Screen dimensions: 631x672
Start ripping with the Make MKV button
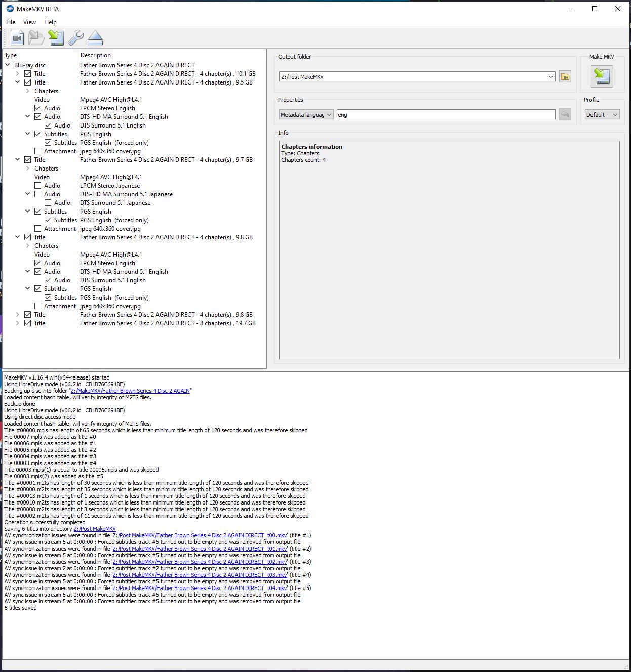coord(602,76)
